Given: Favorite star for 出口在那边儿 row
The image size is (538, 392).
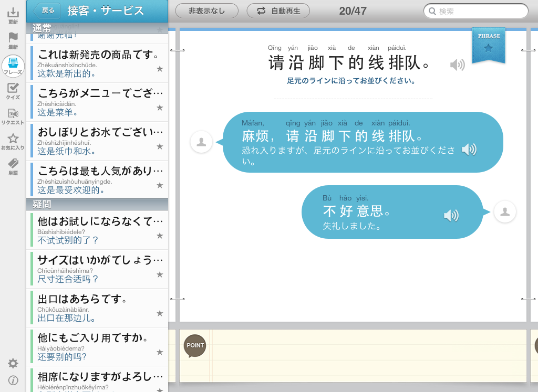Looking at the screenshot, I should point(160,313).
